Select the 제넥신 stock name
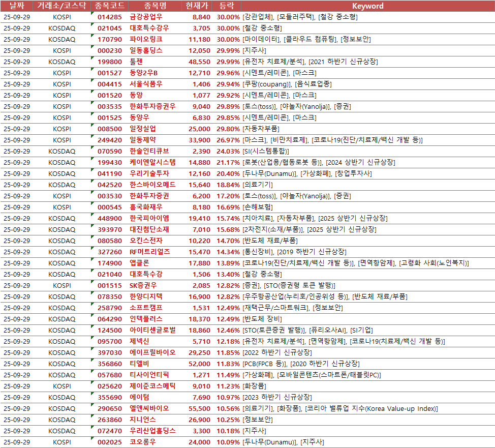The height and width of the screenshot is (448, 495). pos(139,342)
